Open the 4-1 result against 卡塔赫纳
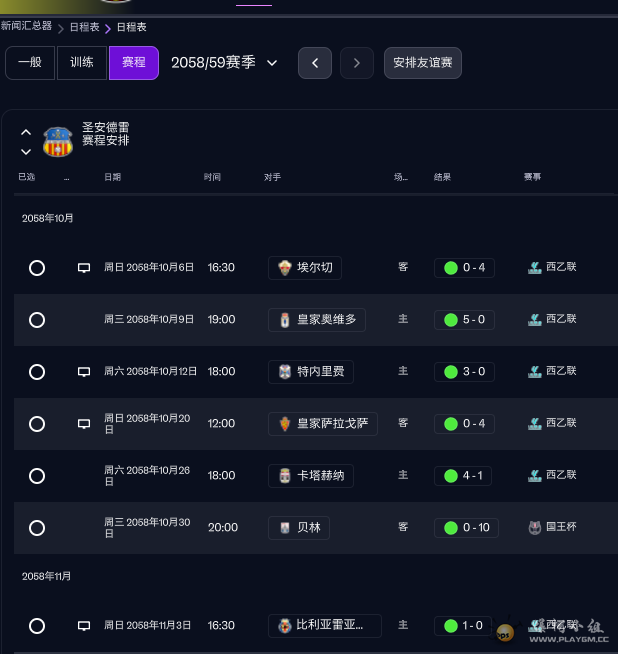The image size is (618, 654). [x=463, y=476]
